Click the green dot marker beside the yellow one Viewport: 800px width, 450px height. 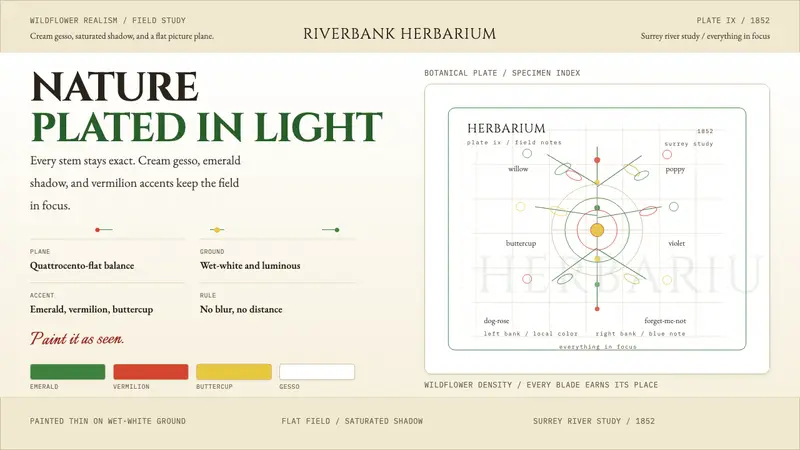pos(337,230)
